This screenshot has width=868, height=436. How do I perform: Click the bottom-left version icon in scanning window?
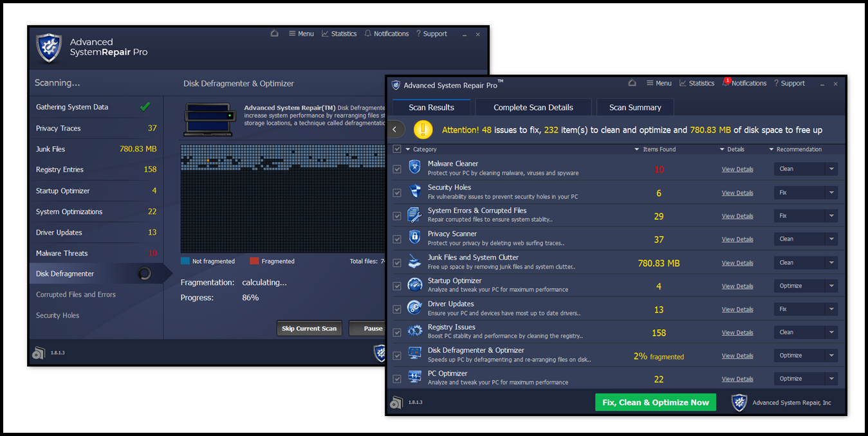coord(39,352)
